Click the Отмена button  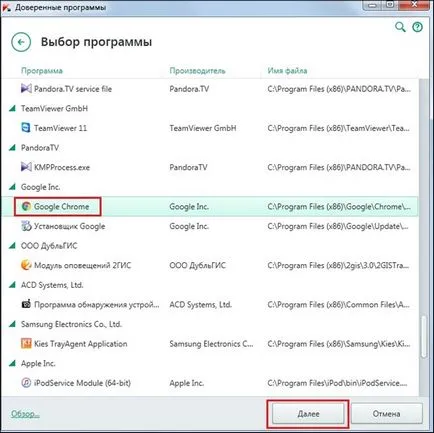coord(386,414)
